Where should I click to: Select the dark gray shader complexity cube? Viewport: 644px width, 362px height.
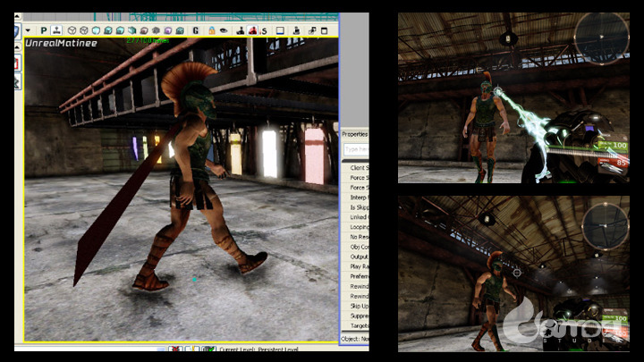156,30
